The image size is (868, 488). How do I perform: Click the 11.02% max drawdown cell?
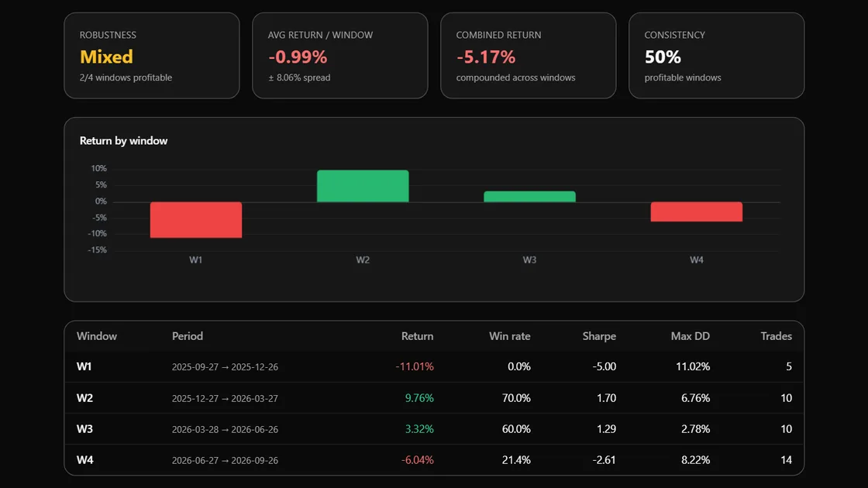pyautogui.click(x=693, y=366)
